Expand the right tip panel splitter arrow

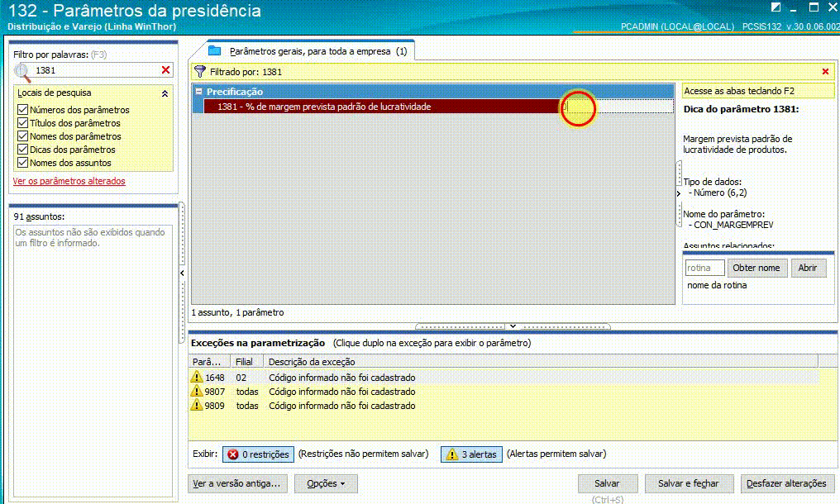(679, 193)
